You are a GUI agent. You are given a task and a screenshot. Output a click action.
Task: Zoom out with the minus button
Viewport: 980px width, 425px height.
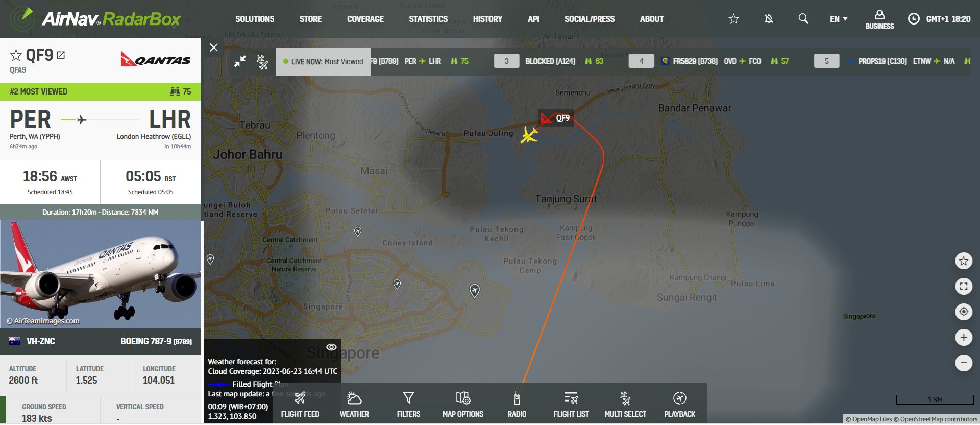(x=964, y=363)
